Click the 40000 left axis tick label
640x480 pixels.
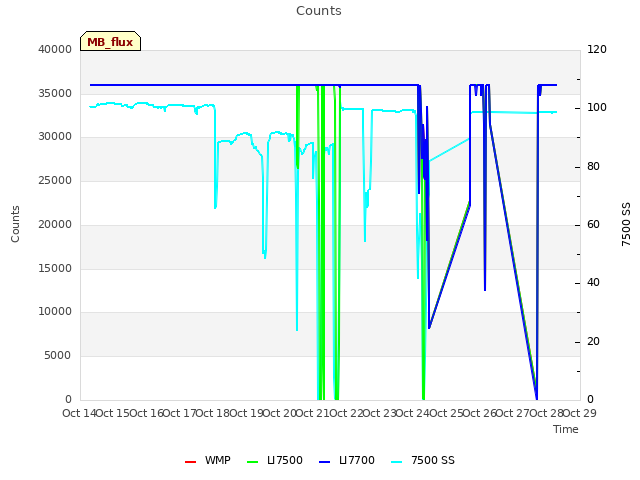(x=55, y=49)
